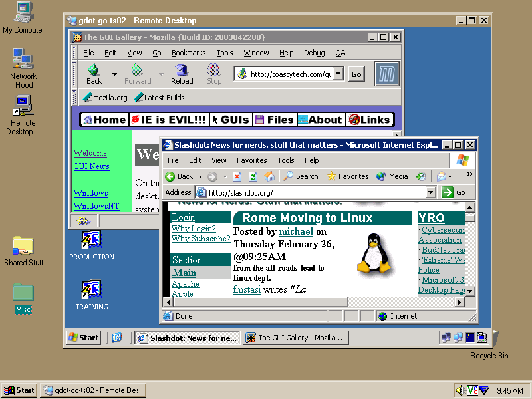
Task: Open the IE Help menu
Action: (311, 160)
